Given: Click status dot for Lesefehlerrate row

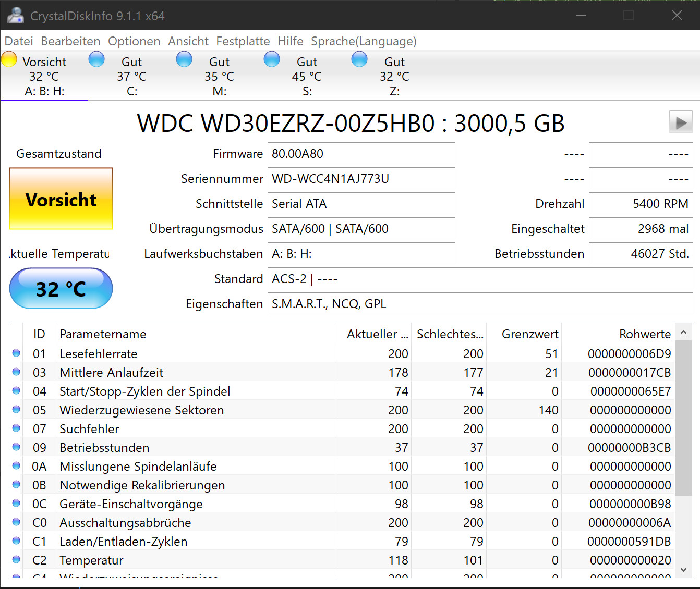Looking at the screenshot, I should click(x=16, y=353).
